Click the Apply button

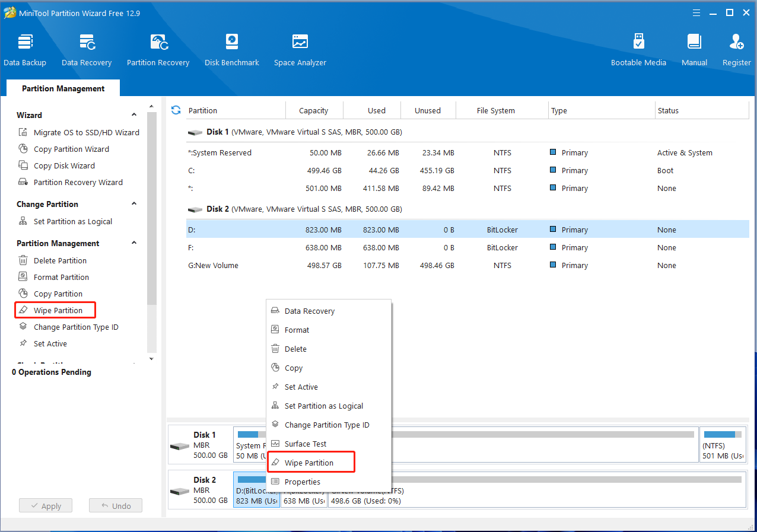pos(45,506)
